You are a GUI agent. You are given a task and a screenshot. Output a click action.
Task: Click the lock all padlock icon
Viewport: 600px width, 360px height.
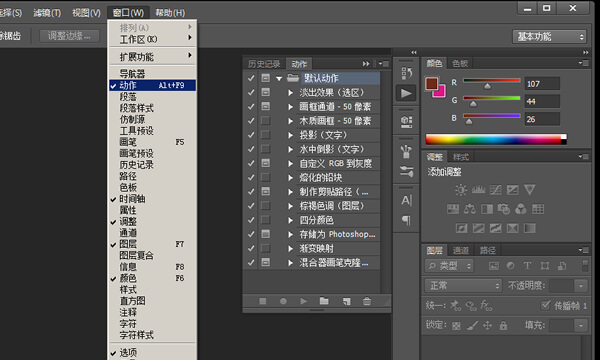click(503, 326)
